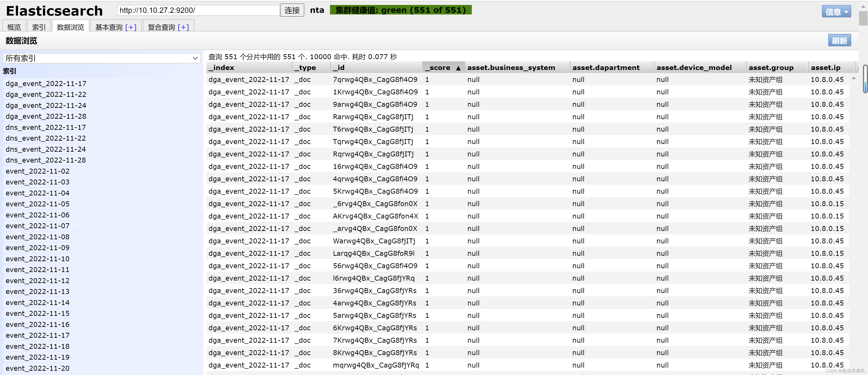
Task: Add new 基本查询 tab with [+]
Action: pos(131,27)
